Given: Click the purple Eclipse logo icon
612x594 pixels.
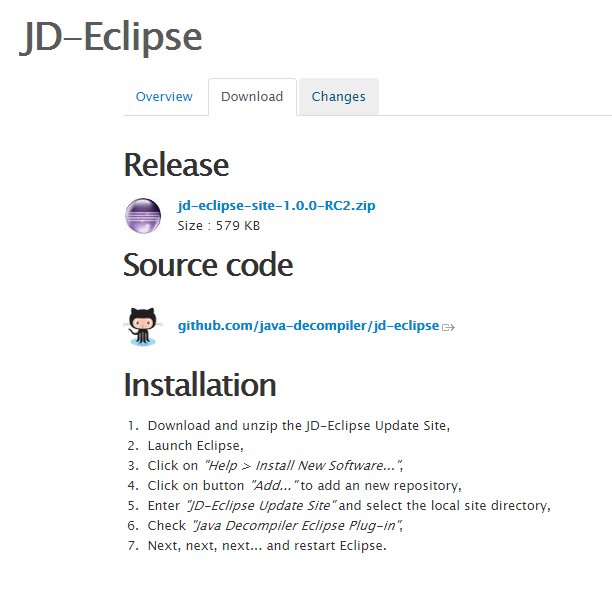Looking at the screenshot, I should point(143,216).
